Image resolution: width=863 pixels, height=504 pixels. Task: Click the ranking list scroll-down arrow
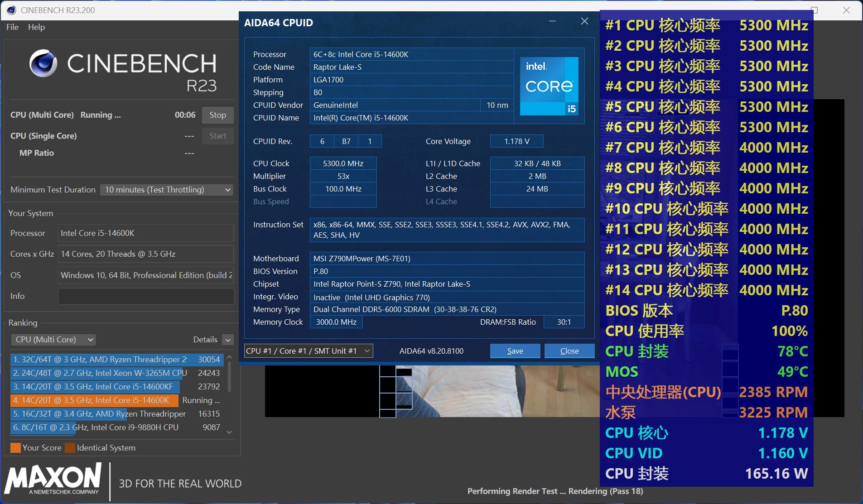click(x=229, y=432)
